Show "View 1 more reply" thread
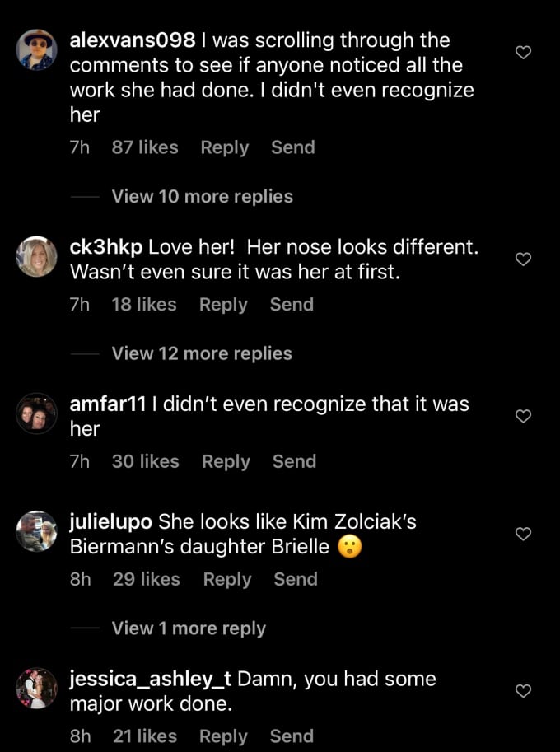This screenshot has width=560, height=752. pos(189,628)
